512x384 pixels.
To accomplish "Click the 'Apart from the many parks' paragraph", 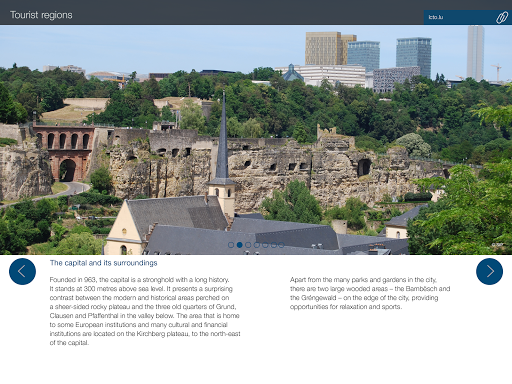I will click(370, 293).
